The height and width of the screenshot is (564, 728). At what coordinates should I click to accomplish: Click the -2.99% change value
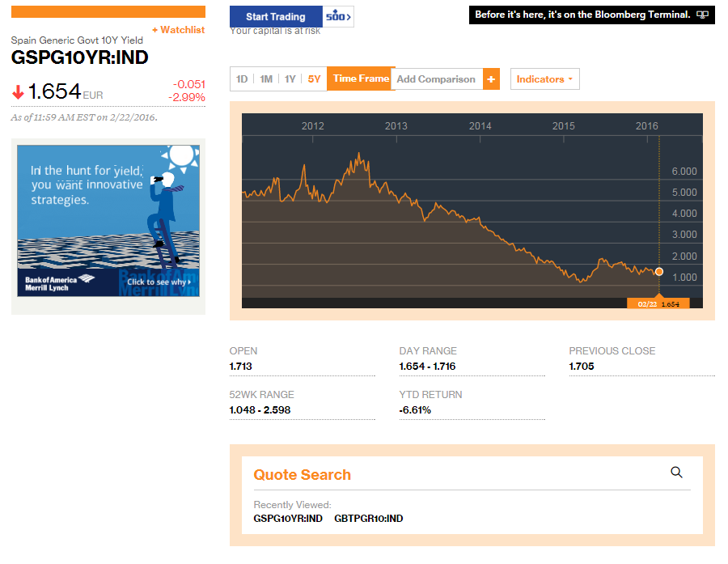187,97
